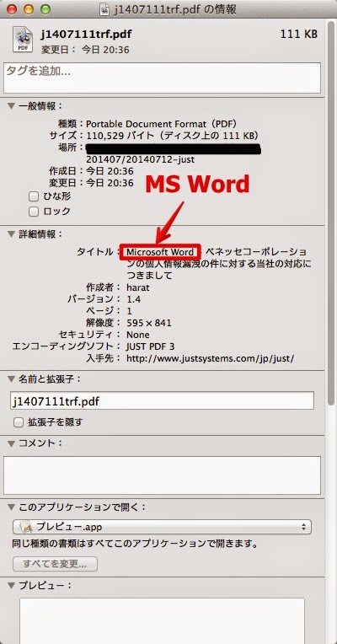Click the vertical scrollbar thumb

(331, 213)
